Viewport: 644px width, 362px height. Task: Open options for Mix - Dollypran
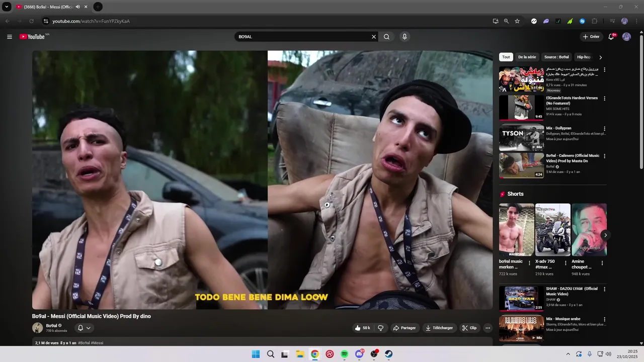click(605, 129)
